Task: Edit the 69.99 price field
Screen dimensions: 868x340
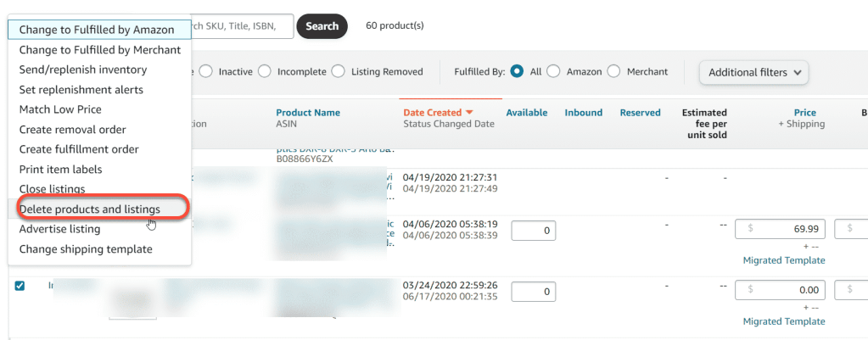Action: [780, 229]
